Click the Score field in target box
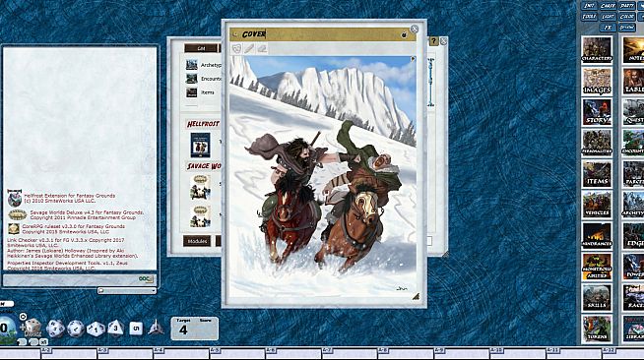Image resolution: width=644 pixels, height=360 pixels. pyautogui.click(x=206, y=330)
